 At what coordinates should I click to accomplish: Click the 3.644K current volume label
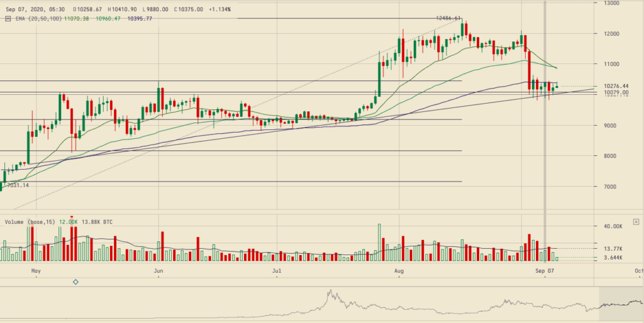[613, 258]
